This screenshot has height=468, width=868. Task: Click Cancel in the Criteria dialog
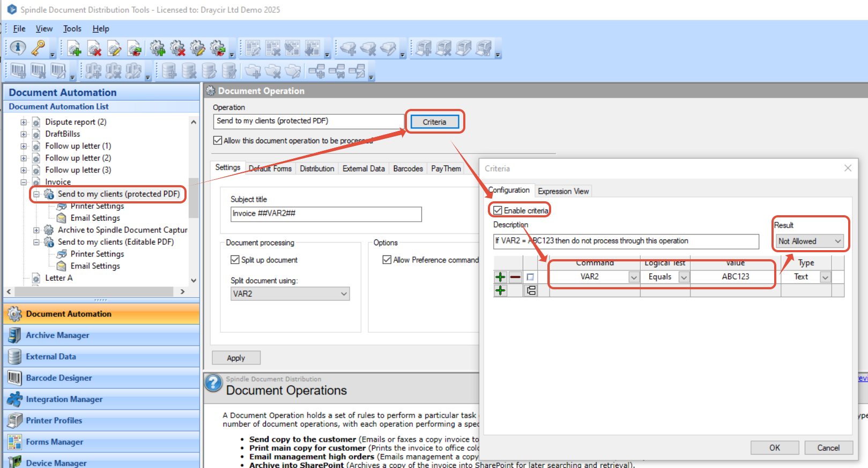pos(828,448)
